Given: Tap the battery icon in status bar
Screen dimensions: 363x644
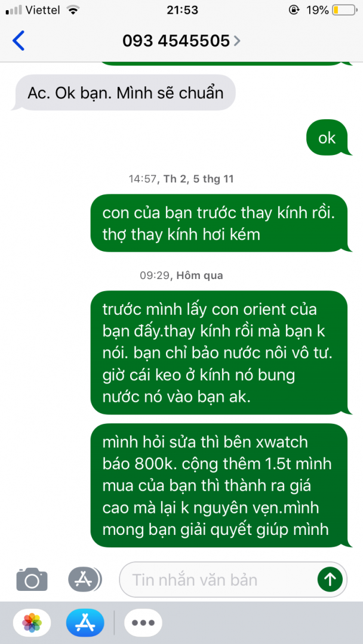Looking at the screenshot, I should 344,10.
